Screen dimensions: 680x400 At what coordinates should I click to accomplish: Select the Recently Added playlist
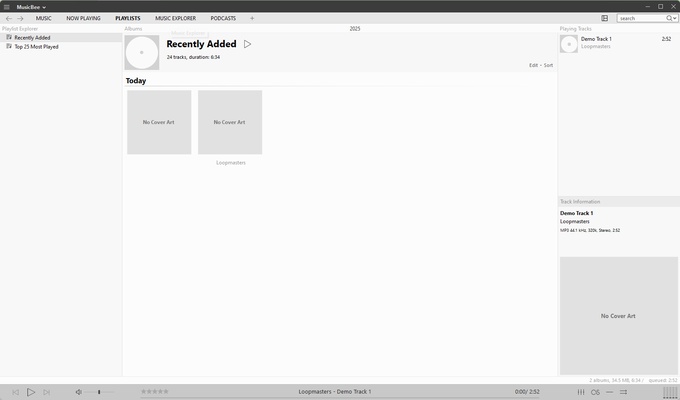click(x=61, y=38)
